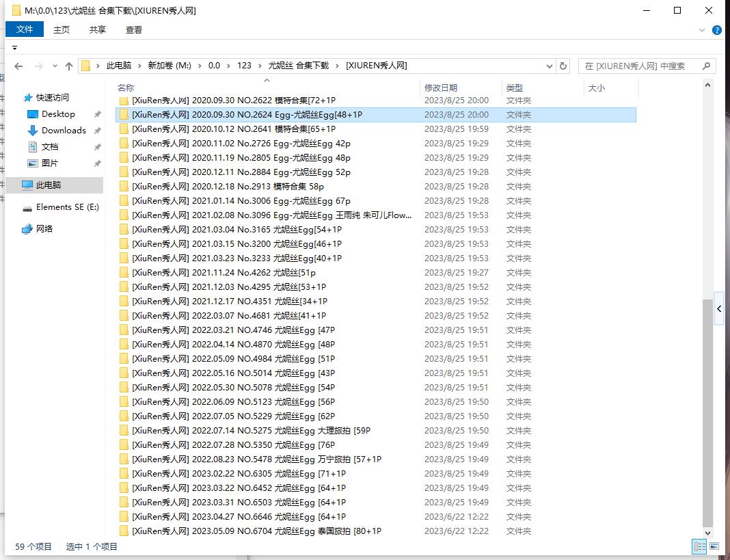Screen dimensions: 730x560
Task: Click the scroll up arrow of the file list
Action: click(x=707, y=85)
